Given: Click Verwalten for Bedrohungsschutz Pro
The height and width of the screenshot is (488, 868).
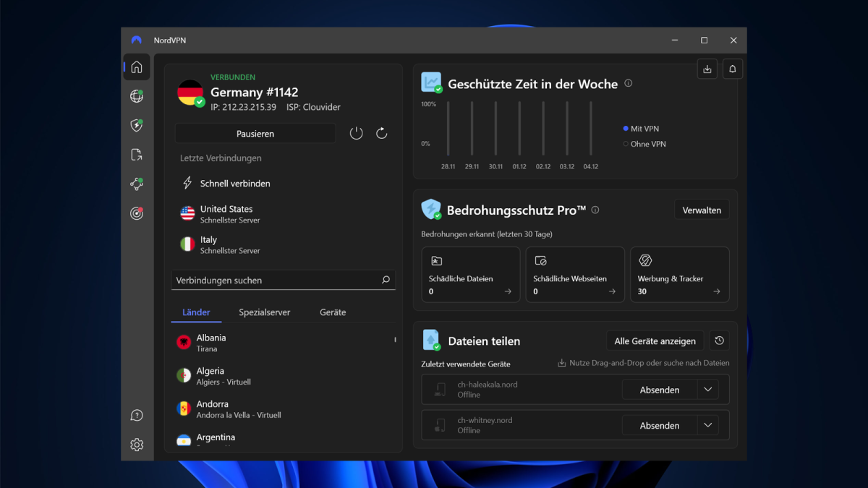Looking at the screenshot, I should (701, 210).
